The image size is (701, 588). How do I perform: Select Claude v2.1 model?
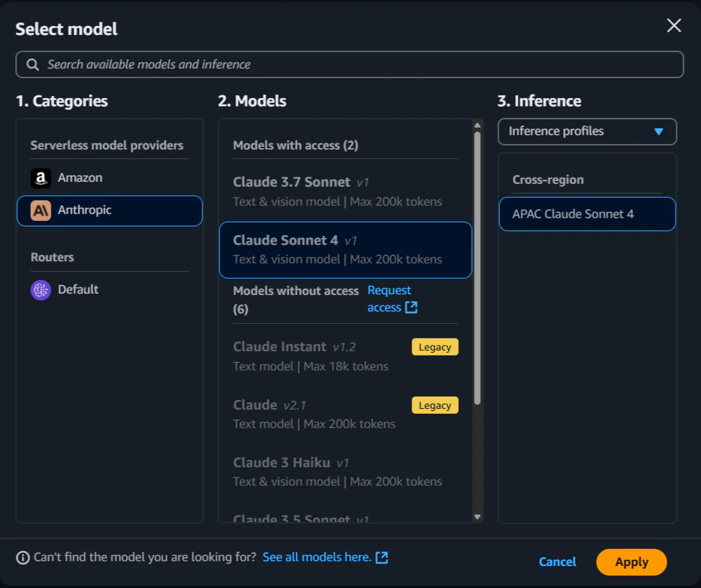tap(346, 414)
